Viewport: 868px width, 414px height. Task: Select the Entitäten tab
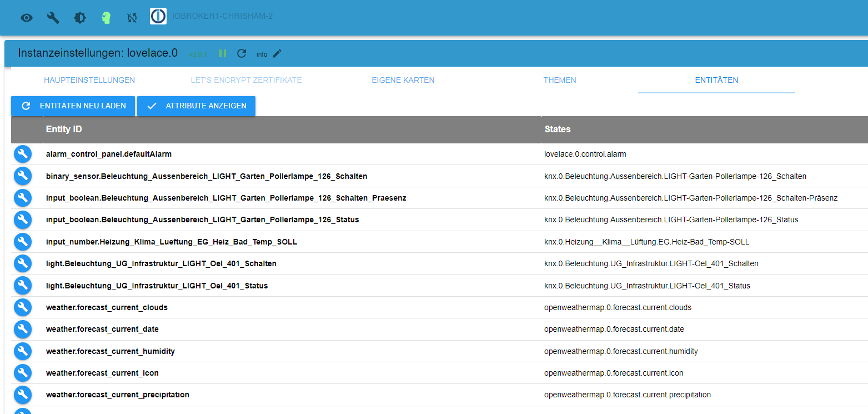point(716,80)
